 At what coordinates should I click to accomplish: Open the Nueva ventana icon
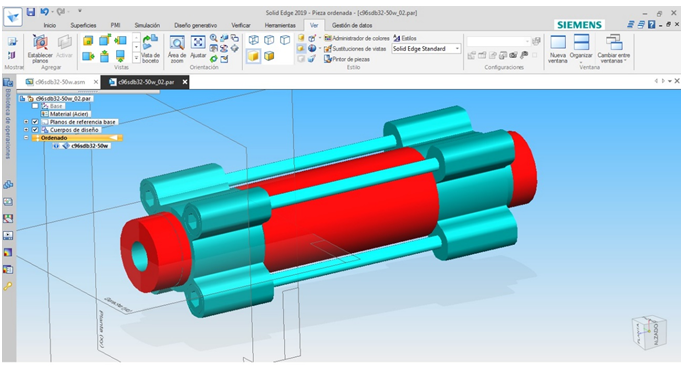558,49
